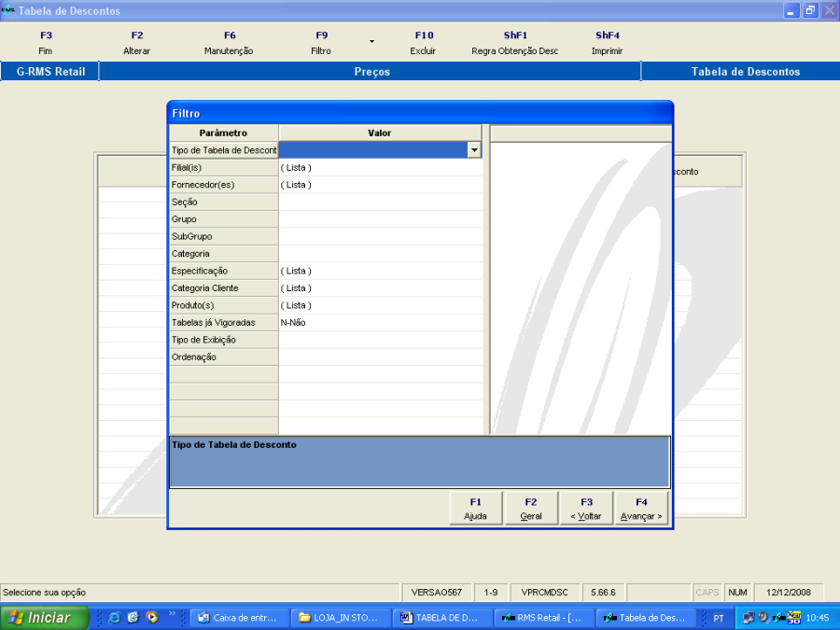Click the G-RMS Retail header tab

click(50, 72)
